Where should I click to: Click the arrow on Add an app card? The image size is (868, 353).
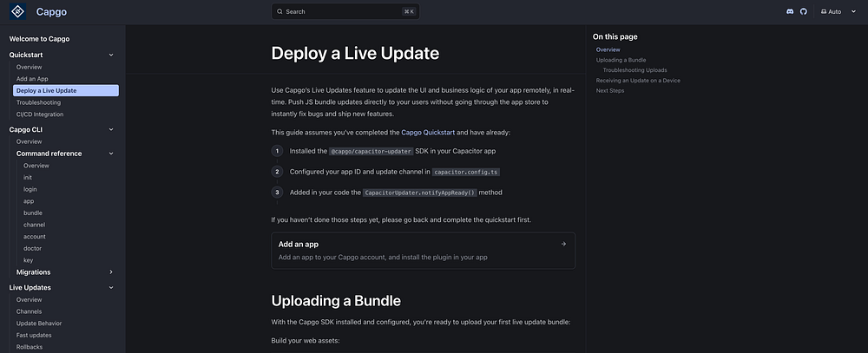[x=563, y=244]
